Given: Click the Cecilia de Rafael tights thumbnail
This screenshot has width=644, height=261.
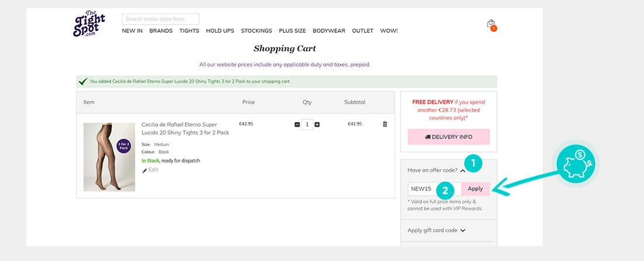Looking at the screenshot, I should (109, 157).
